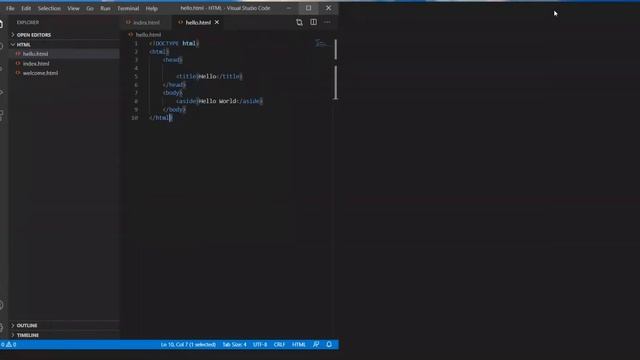This screenshot has height=360, width=640.
Task: Maximize the Visual Studio Code window
Action: click(309, 8)
